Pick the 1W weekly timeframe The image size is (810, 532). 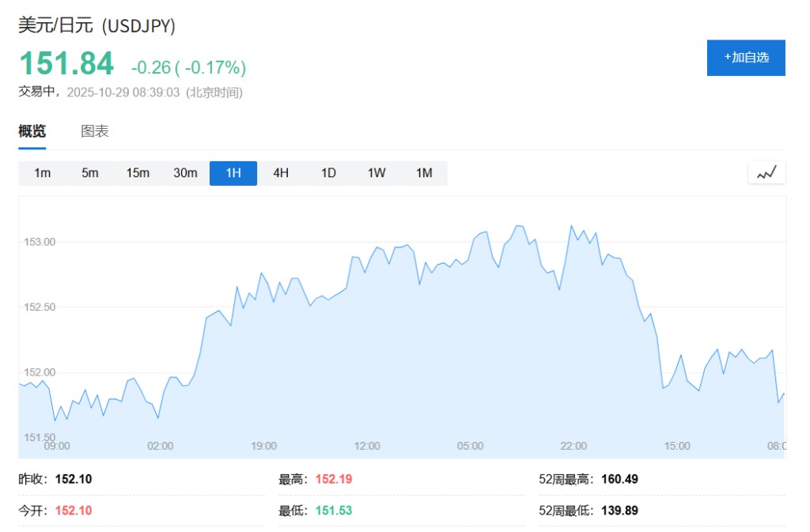(377, 173)
